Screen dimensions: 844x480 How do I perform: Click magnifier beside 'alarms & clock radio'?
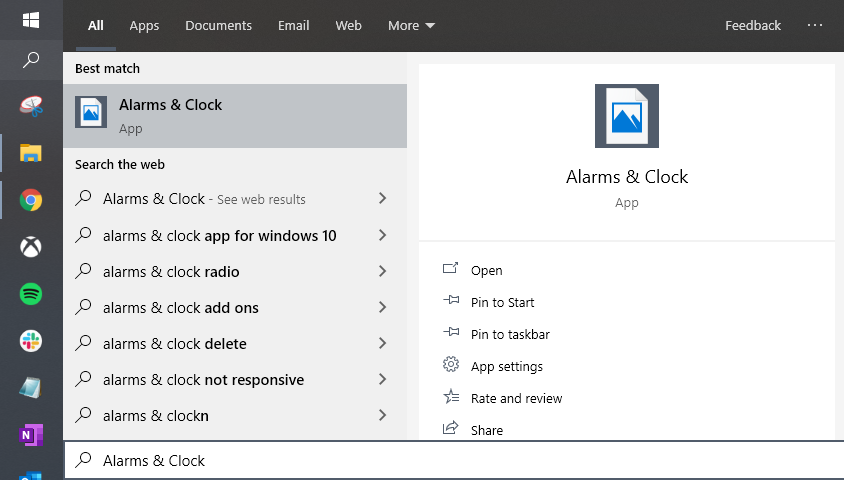83,271
